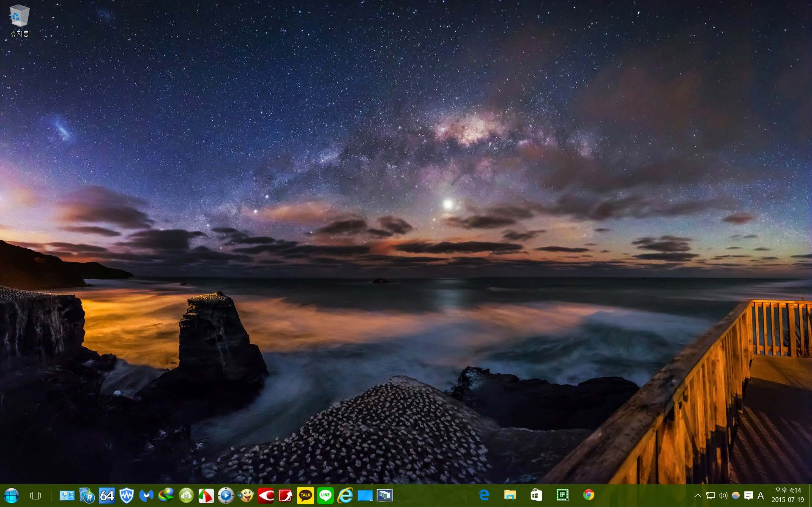
Task: Open LINE messenger from the taskbar
Action: (x=325, y=495)
